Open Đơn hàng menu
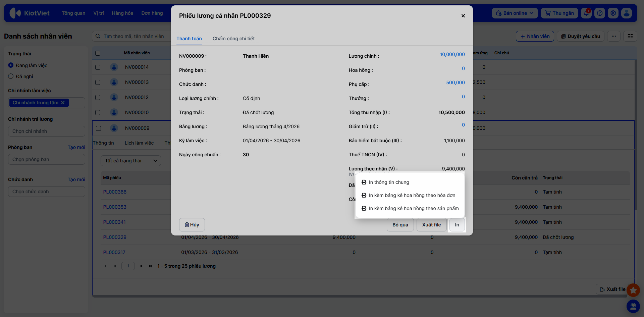This screenshot has width=644, height=317. point(152,13)
